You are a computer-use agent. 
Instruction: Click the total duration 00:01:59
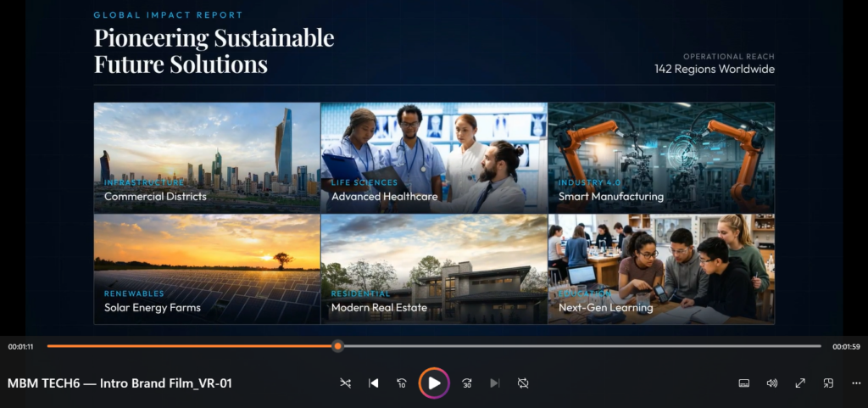point(847,347)
